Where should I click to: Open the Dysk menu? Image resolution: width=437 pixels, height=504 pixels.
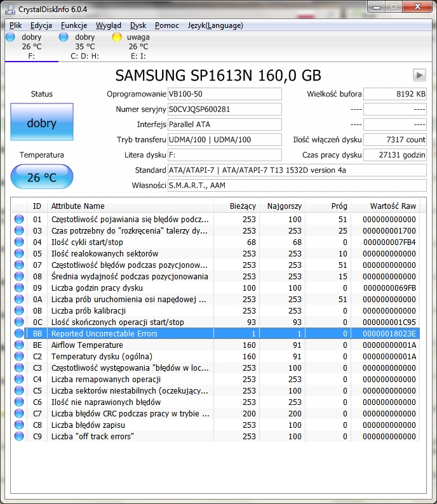(x=138, y=25)
